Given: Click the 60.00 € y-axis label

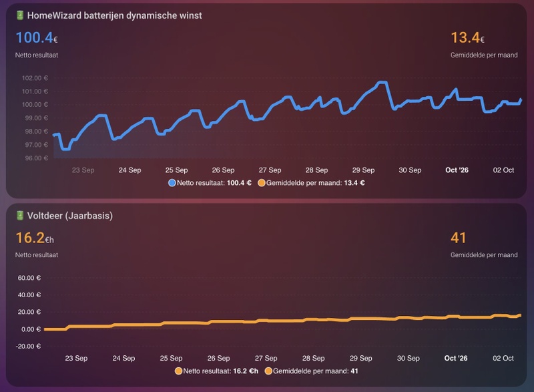Looking at the screenshot, I should tap(29, 278).
